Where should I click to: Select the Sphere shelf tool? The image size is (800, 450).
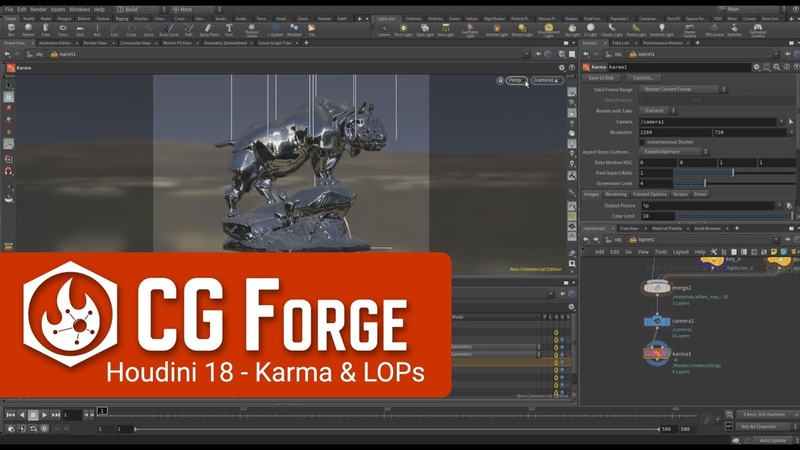click(29, 30)
